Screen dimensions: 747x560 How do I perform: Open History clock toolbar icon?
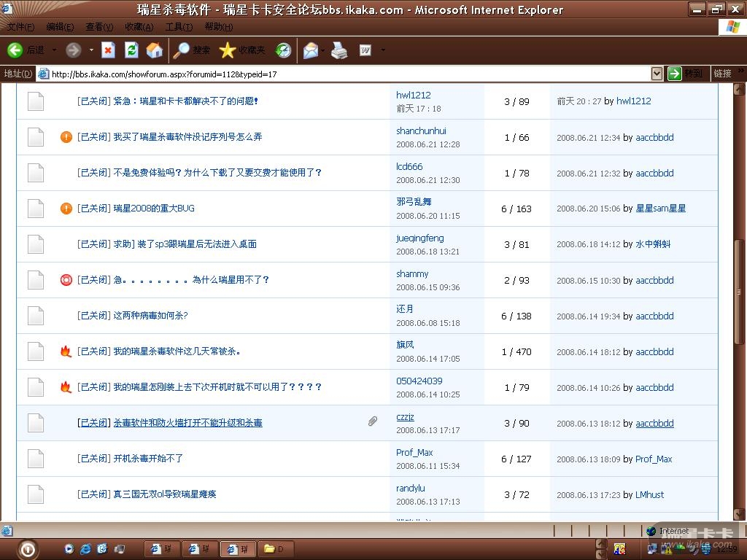point(284,50)
